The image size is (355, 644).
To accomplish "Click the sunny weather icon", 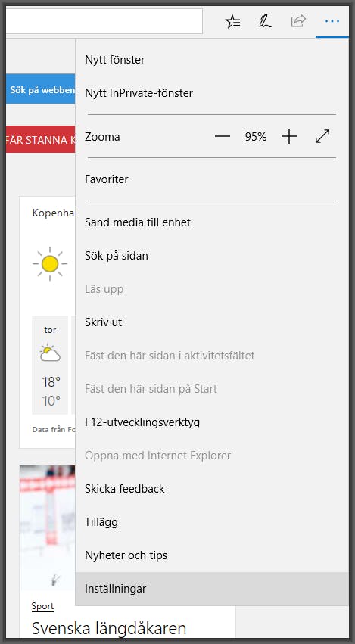I will click(50, 263).
